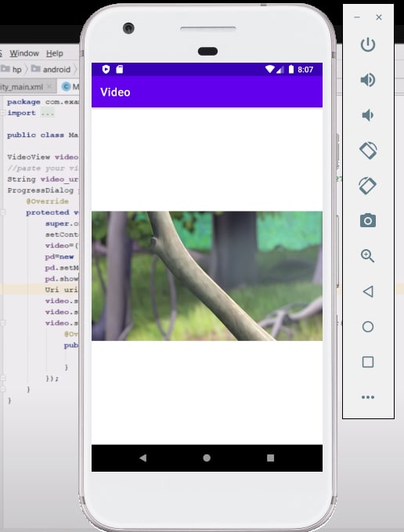
Task: Take an emulator screenshot with the camera icon
Action: click(x=368, y=221)
